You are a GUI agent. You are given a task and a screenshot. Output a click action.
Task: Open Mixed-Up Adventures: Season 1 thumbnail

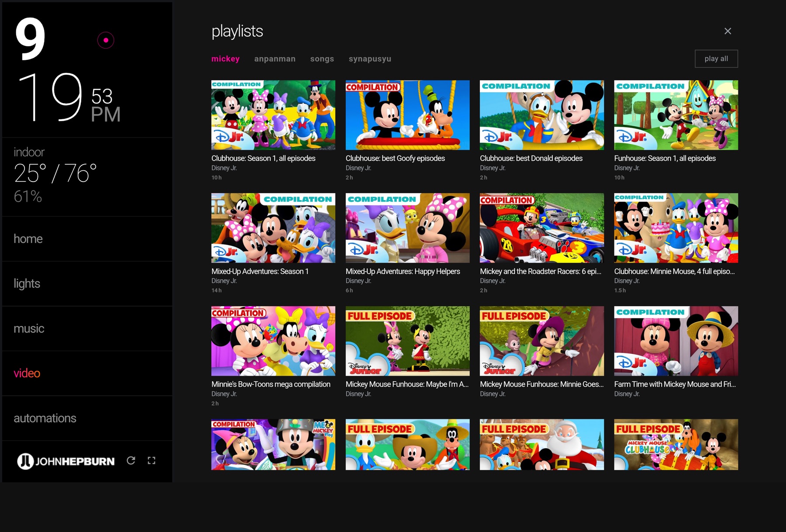[273, 228]
